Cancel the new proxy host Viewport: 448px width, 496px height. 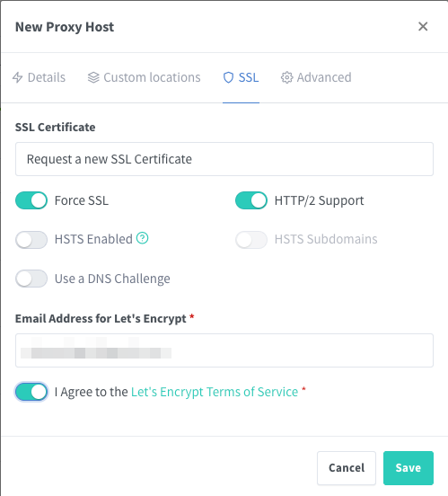coord(347,468)
